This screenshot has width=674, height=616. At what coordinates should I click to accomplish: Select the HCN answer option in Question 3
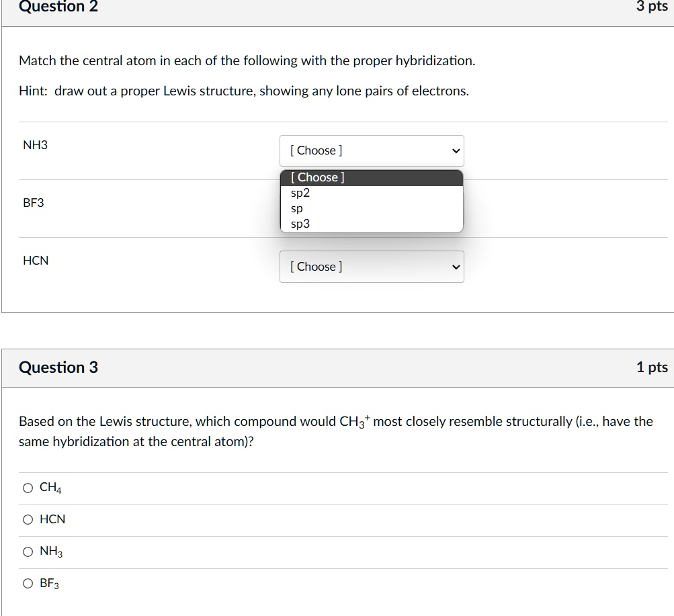[28, 519]
